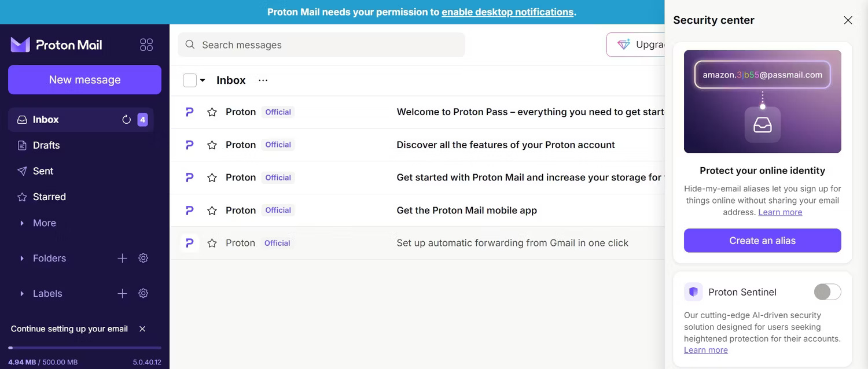868x369 pixels.
Task: Open the Inbox more options menu
Action: click(263, 80)
